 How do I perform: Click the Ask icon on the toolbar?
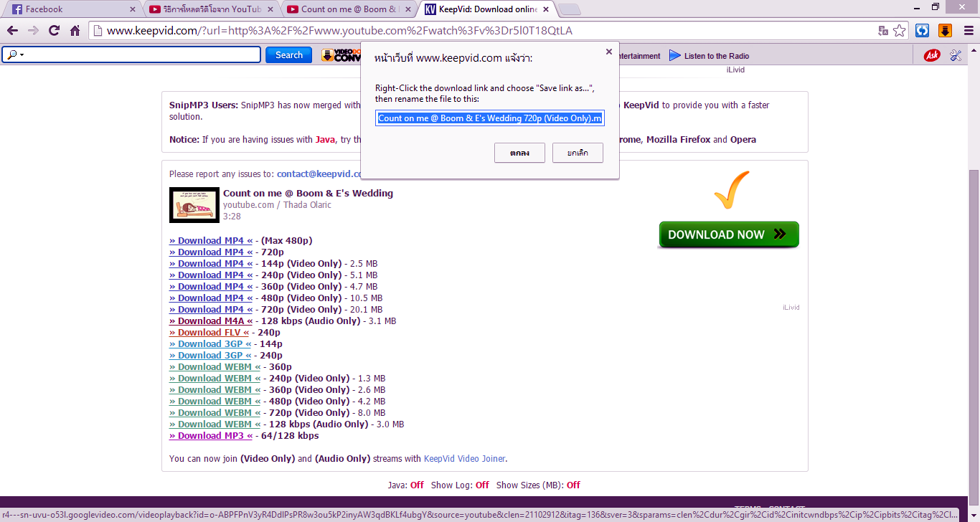click(930, 54)
